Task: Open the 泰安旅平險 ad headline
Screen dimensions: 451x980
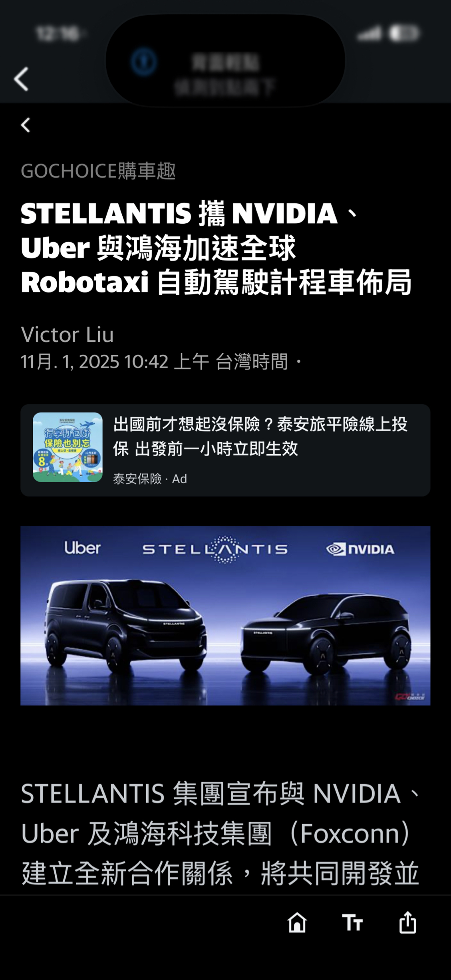Action: tap(260, 436)
